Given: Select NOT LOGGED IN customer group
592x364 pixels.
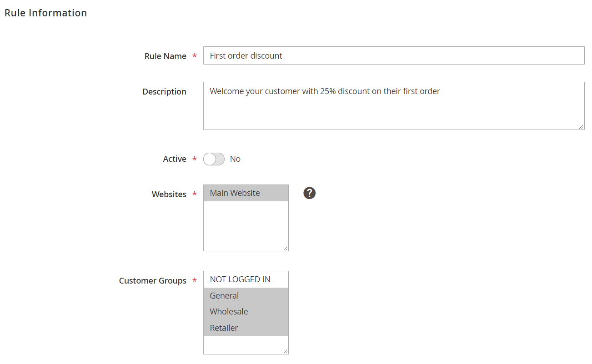Looking at the screenshot, I should pos(246,279).
